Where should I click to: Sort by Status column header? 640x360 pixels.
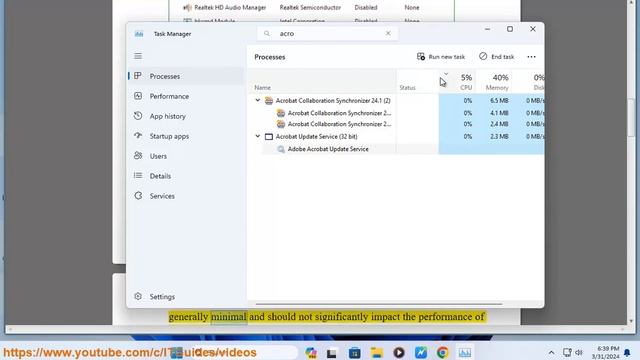coord(417,81)
